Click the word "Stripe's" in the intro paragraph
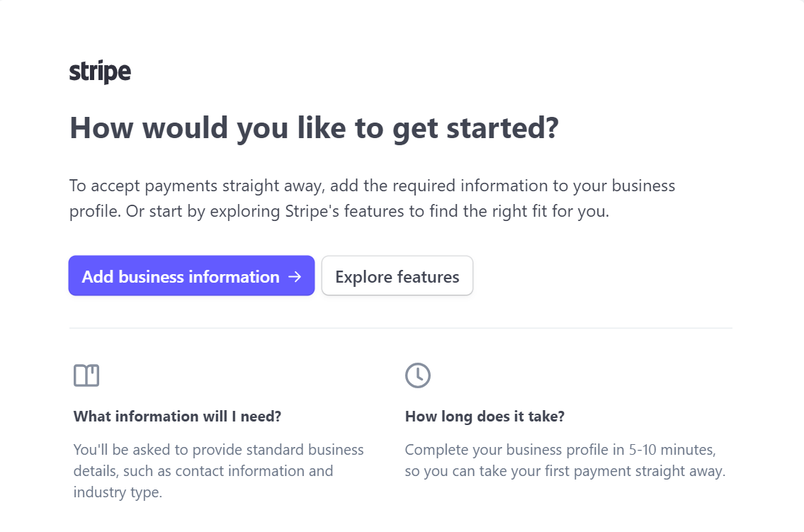The width and height of the screenshot is (804, 532). tap(312, 211)
